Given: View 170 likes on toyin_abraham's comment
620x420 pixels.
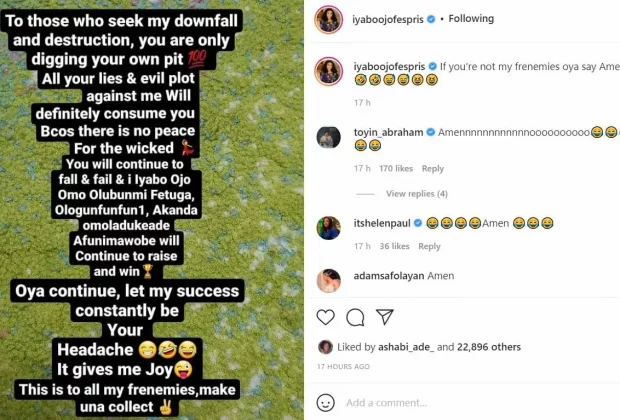Looking at the screenshot, I should [x=395, y=169].
